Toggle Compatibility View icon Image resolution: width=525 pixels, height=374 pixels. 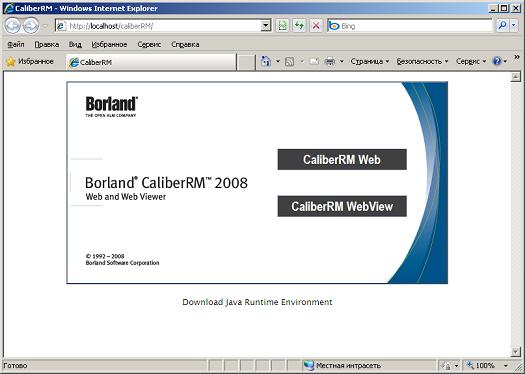[x=283, y=26]
